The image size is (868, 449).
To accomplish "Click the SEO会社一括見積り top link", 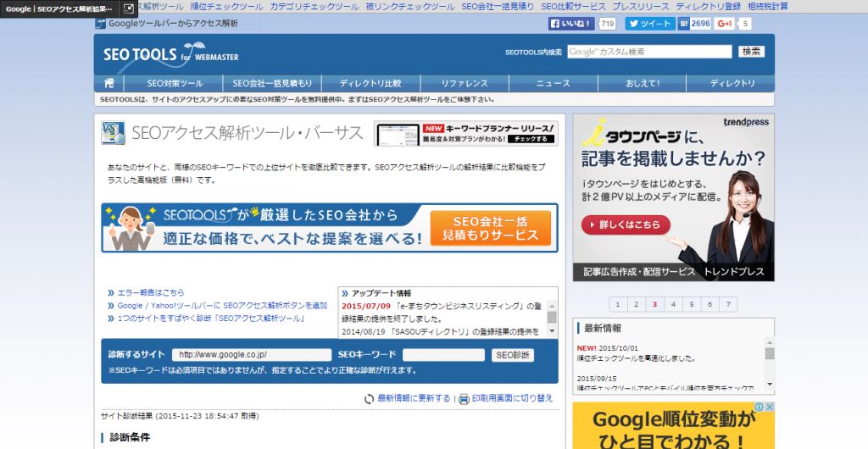I will click(498, 7).
